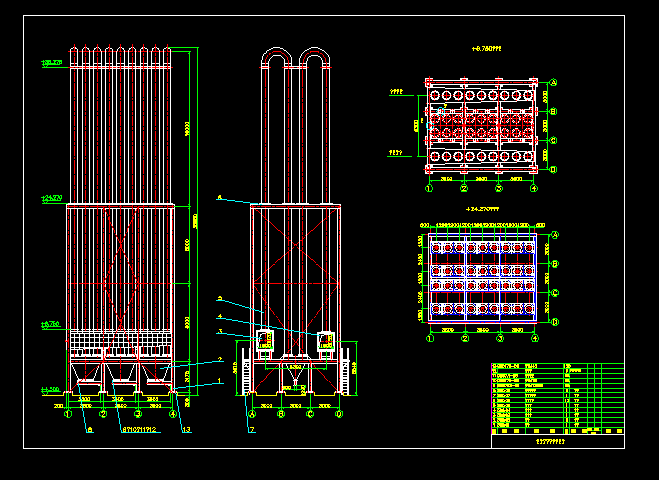Select grid bubble C under side elevation

310,414
